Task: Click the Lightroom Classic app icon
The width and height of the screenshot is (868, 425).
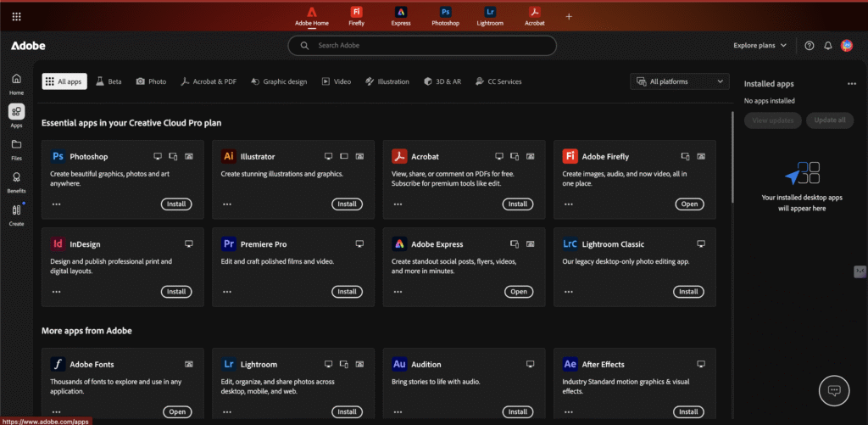Action: point(570,243)
